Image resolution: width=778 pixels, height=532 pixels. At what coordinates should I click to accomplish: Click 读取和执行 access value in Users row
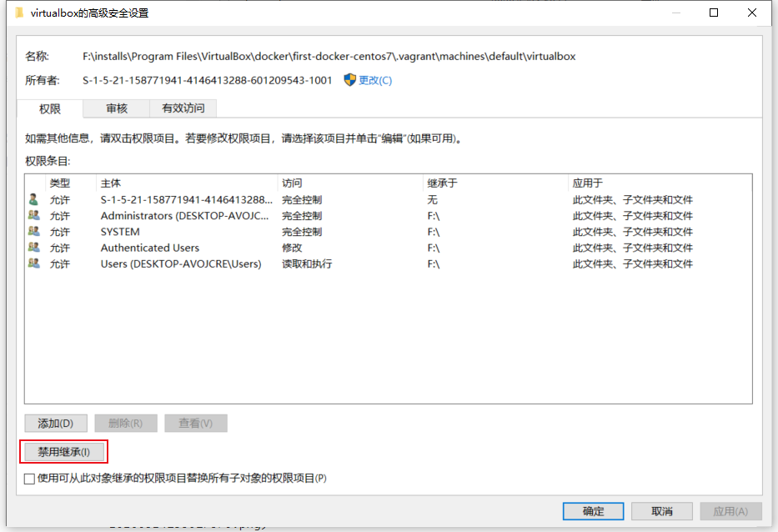[307, 263]
